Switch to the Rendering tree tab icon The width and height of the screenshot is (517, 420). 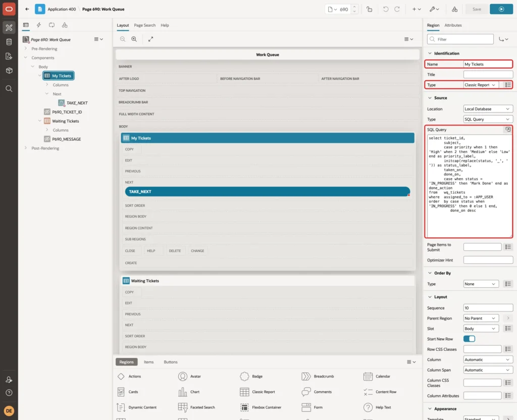click(x=26, y=25)
